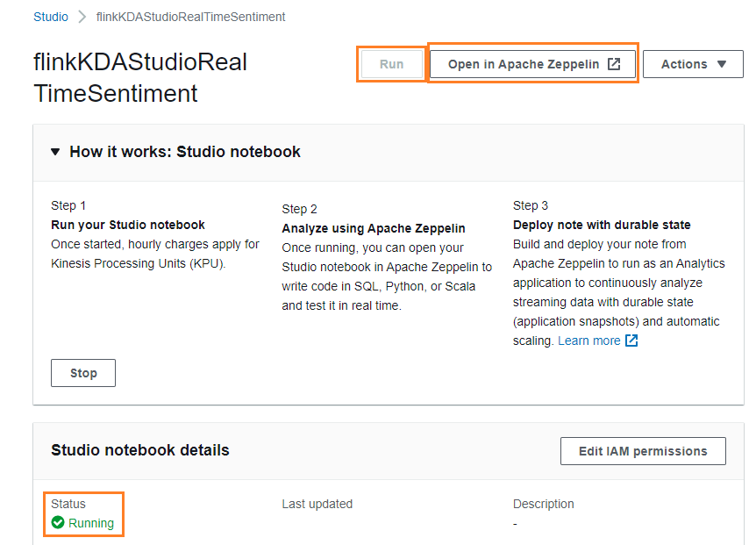Click the Description label
The image size is (756, 545).
(x=544, y=504)
